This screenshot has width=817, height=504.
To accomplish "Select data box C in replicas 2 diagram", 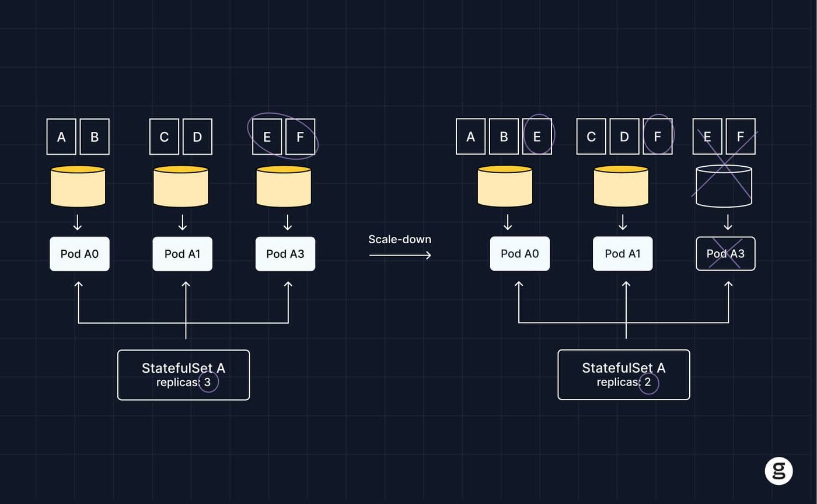I will pos(591,137).
